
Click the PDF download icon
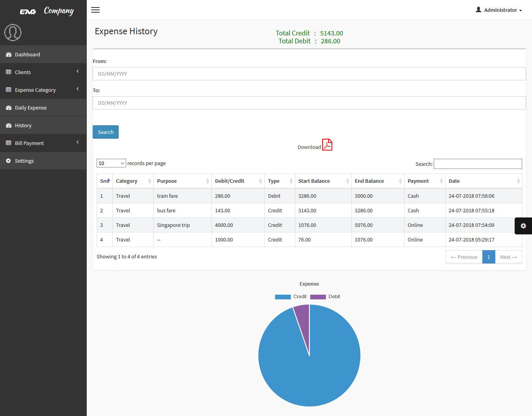point(327,145)
